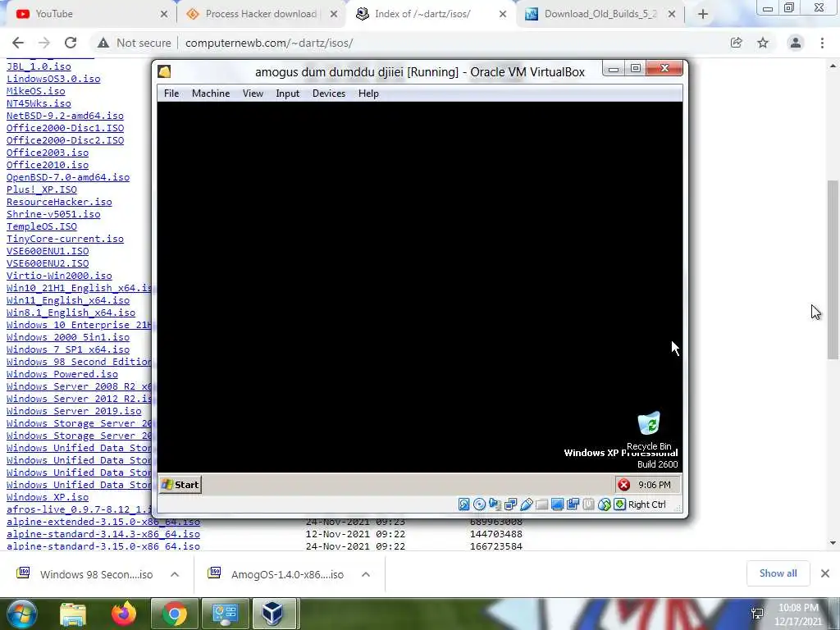Click Show all downloads
The image size is (840, 630).
[x=778, y=573]
